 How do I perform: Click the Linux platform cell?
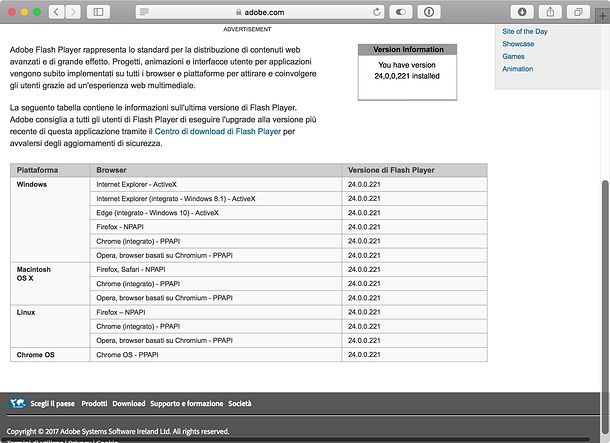point(50,326)
